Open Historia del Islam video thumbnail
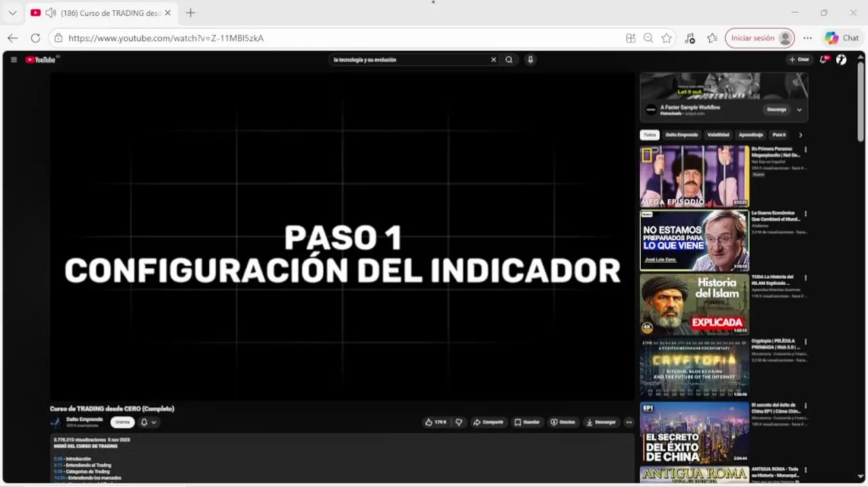 coord(694,304)
